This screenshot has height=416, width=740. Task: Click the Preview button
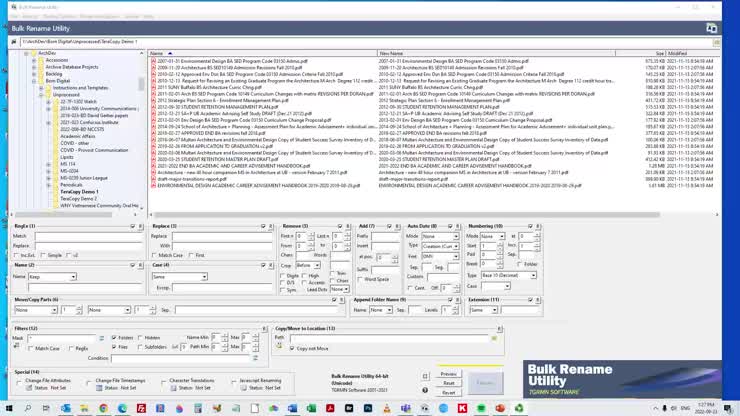(449, 374)
